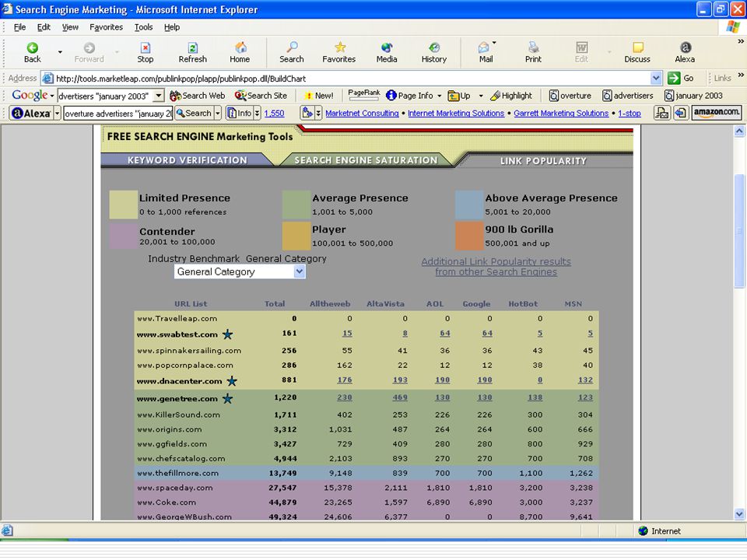The width and height of the screenshot is (747, 560).
Task: Go up one level with the Up icon
Action: coord(453,96)
